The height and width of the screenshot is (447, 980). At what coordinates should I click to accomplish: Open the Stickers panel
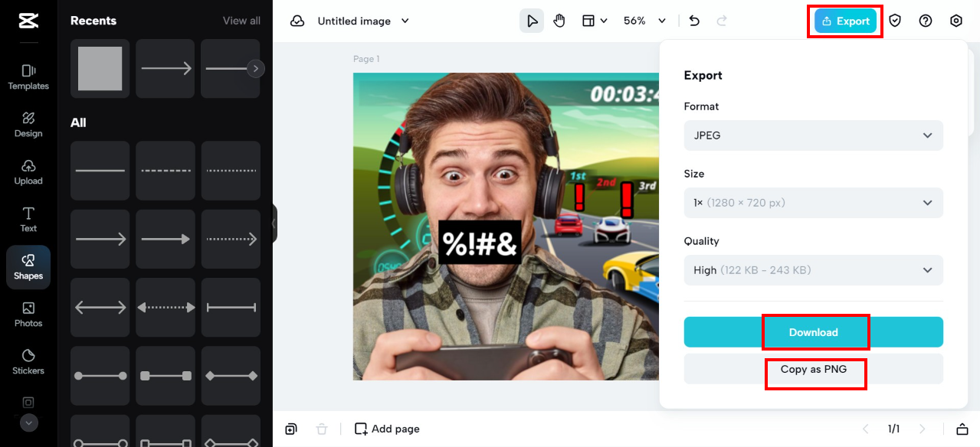(28, 362)
